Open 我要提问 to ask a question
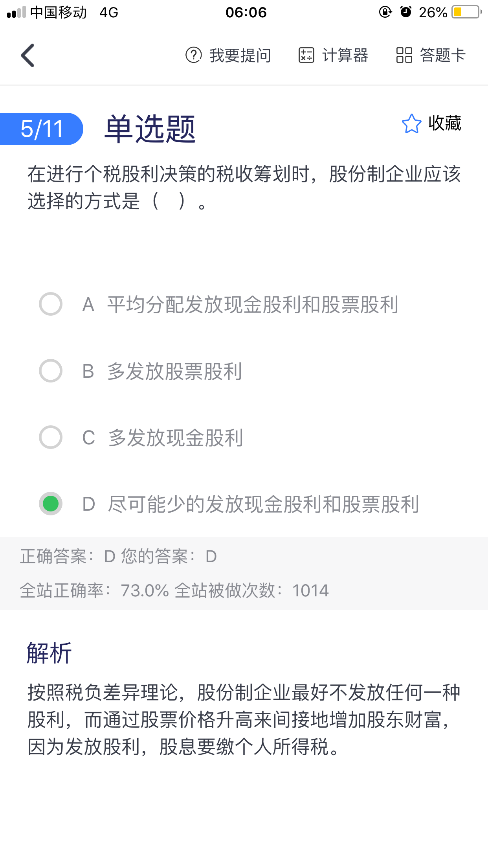488x868 pixels. pyautogui.click(x=240, y=55)
